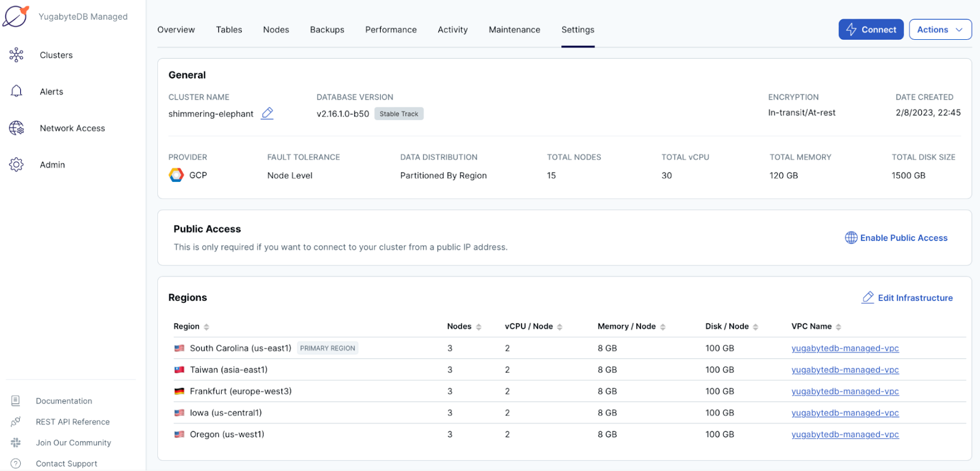The width and height of the screenshot is (980, 471).
Task: Sort table by Nodes column arrows
Action: [479, 327]
